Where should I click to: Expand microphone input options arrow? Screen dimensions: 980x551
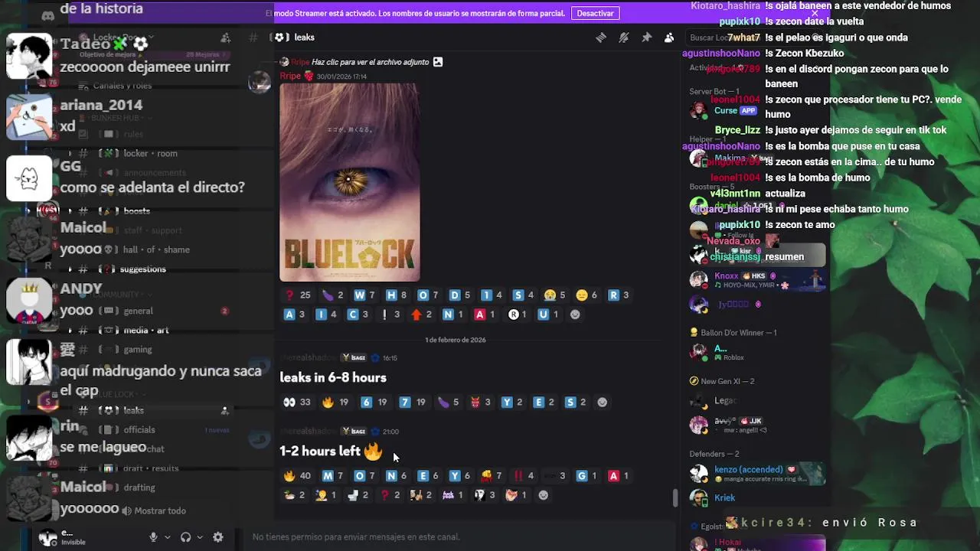[x=167, y=537]
